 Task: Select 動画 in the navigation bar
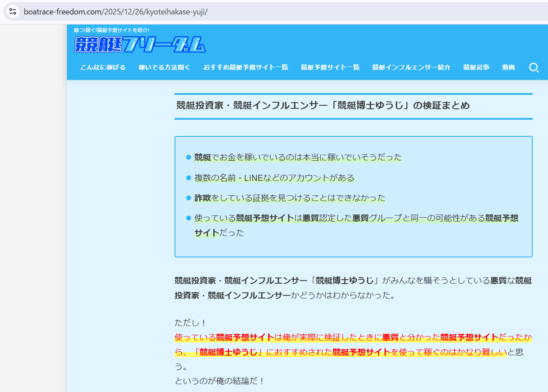[508, 67]
